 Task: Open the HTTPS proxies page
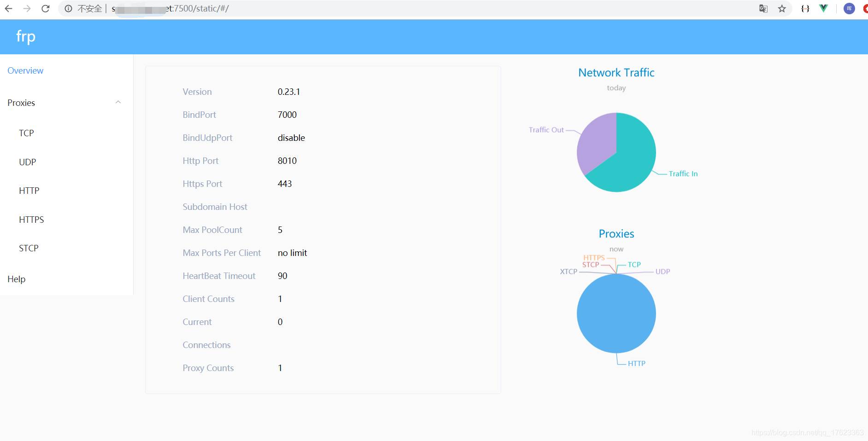(x=31, y=220)
